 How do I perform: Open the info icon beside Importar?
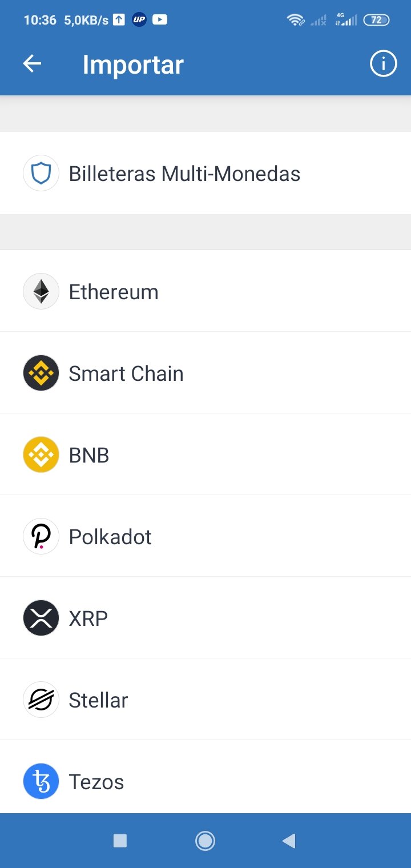click(383, 64)
